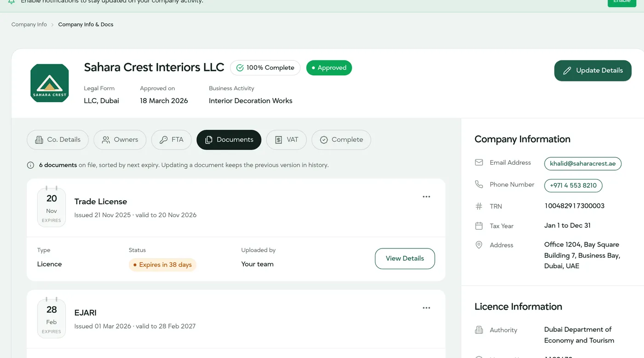Click the TRN value 100482917300003
The width and height of the screenshot is (644, 358).
coord(574,206)
